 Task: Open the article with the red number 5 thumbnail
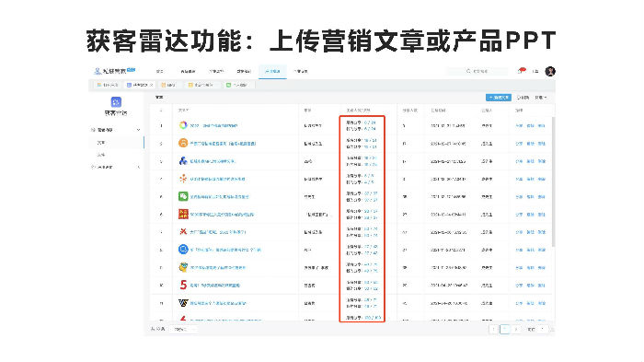coord(183,285)
